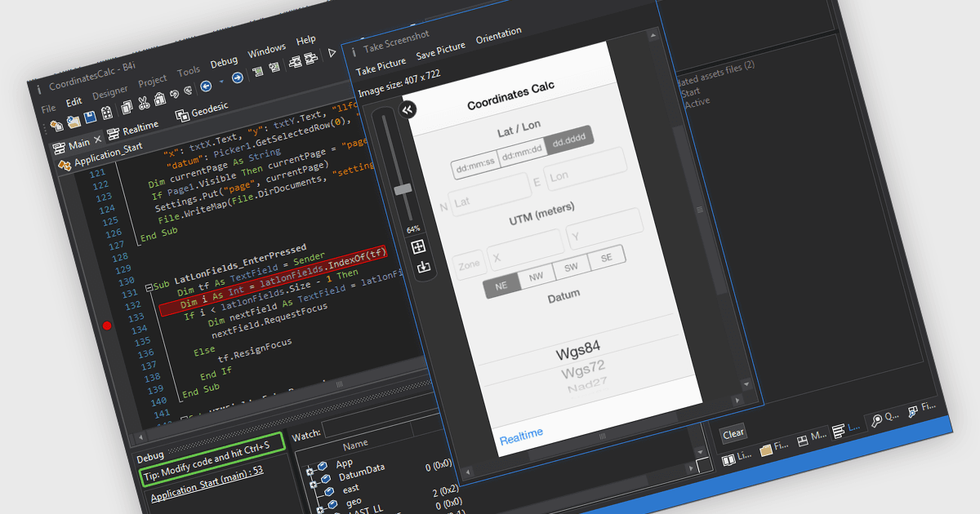The height and width of the screenshot is (514, 980).
Task: Click the breakpoint red dot in editor margin
Action: click(x=107, y=326)
